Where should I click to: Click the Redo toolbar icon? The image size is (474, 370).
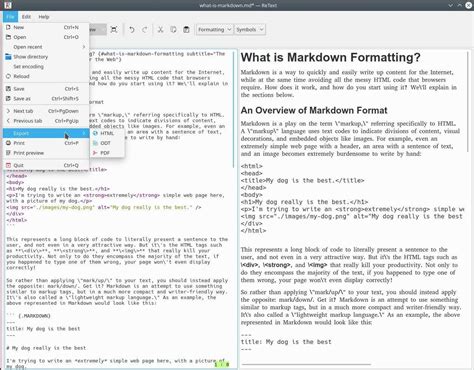pos(145,30)
